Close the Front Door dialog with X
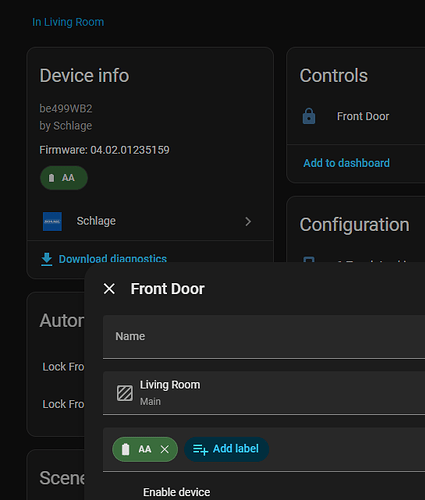 109,289
